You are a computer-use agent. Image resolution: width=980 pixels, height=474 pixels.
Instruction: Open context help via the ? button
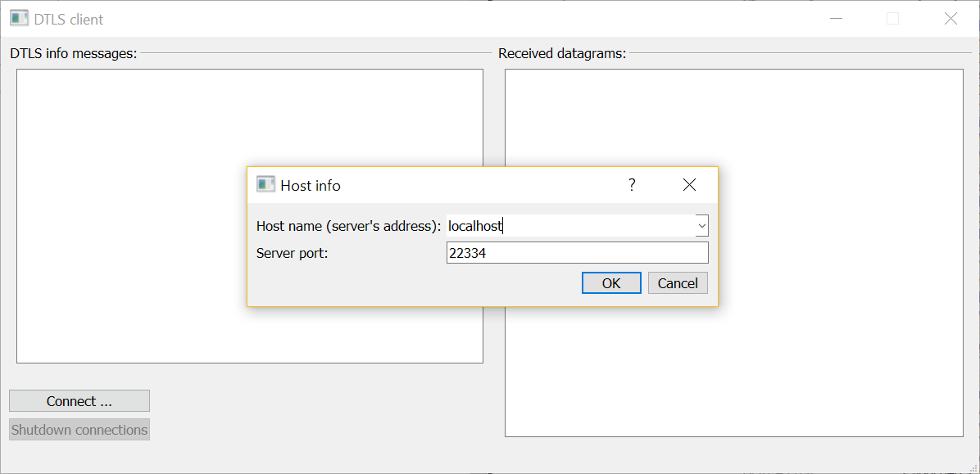[631, 185]
